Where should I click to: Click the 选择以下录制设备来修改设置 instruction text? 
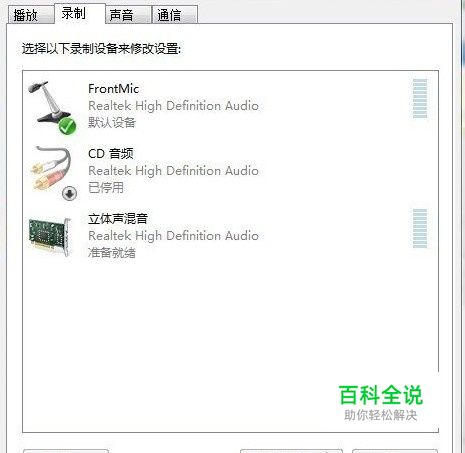101,49
